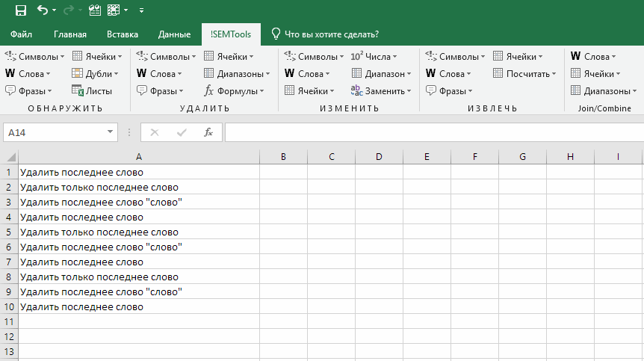The width and height of the screenshot is (644, 361).
Task: Select cell A3 with quoted "слово"
Action: [x=139, y=202]
